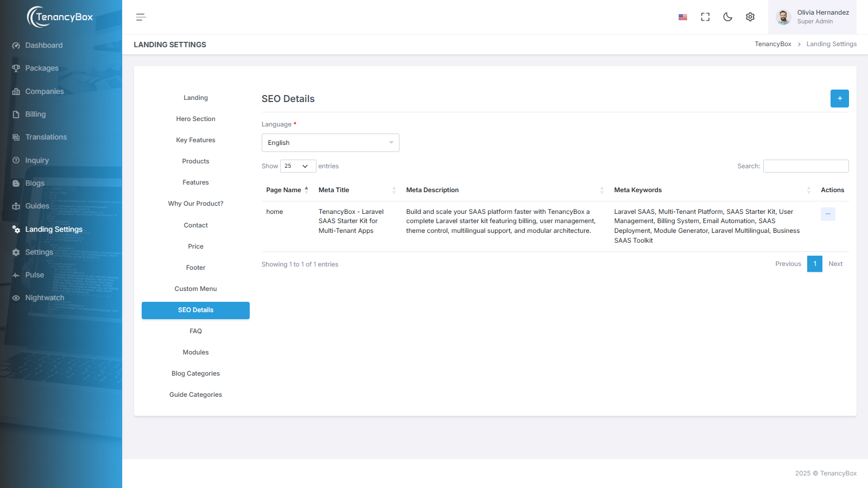Image resolution: width=868 pixels, height=488 pixels.
Task: Click Olivia Hernandez's profile avatar
Action: (783, 17)
